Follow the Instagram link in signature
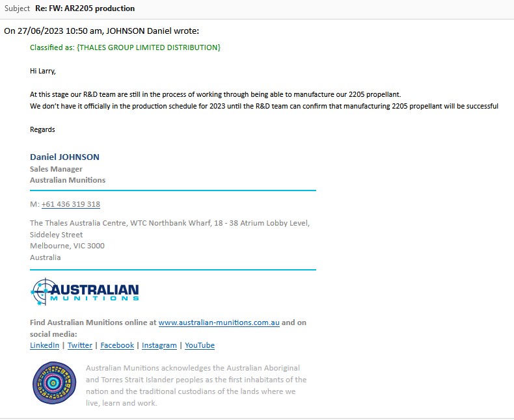Image resolution: width=514 pixels, height=420 pixels. pyautogui.click(x=159, y=345)
